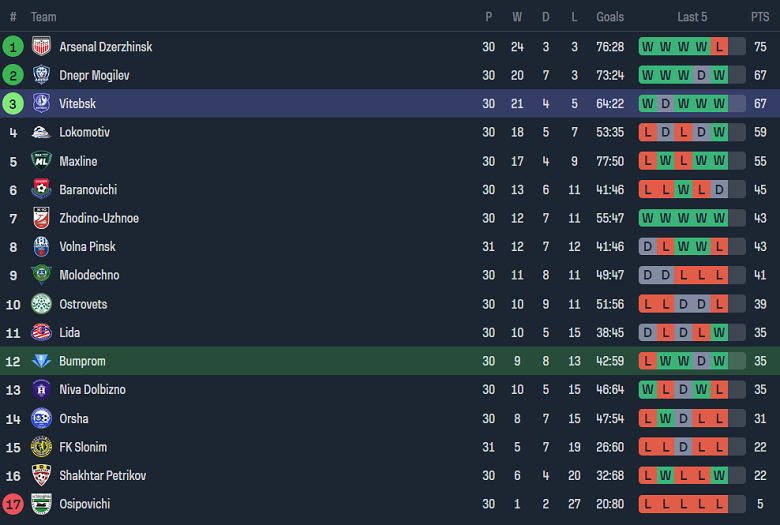Sort standings by Goals column header
This screenshot has height=525, width=780.
point(610,17)
